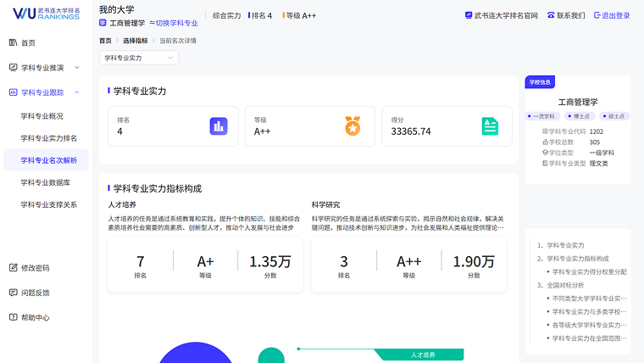This screenshot has height=363, width=644.
Task: Open 学科专业概况 submenu item
Action: click(x=42, y=116)
